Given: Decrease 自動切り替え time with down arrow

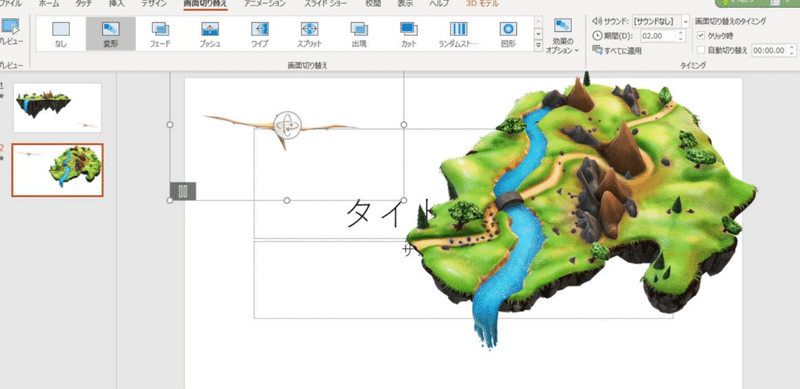Looking at the screenshot, I should [x=791, y=53].
